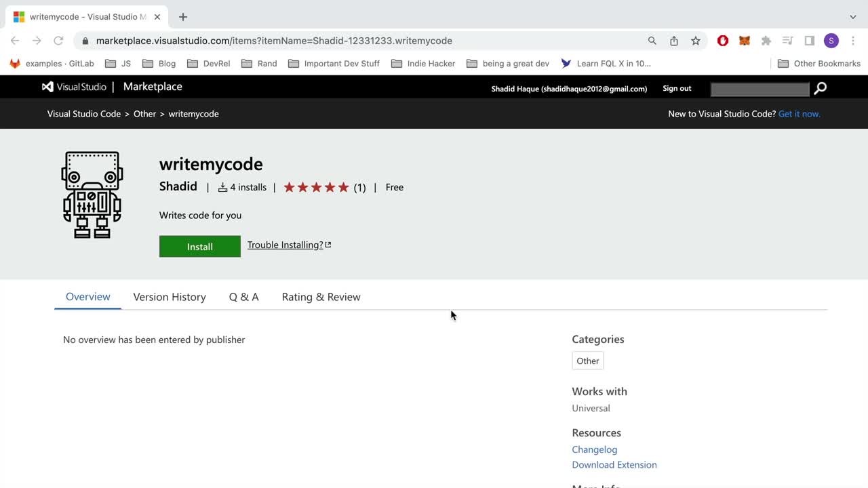Click the Marketplace search magnifier icon
Image resolution: width=868 pixels, height=488 pixels.
point(821,88)
